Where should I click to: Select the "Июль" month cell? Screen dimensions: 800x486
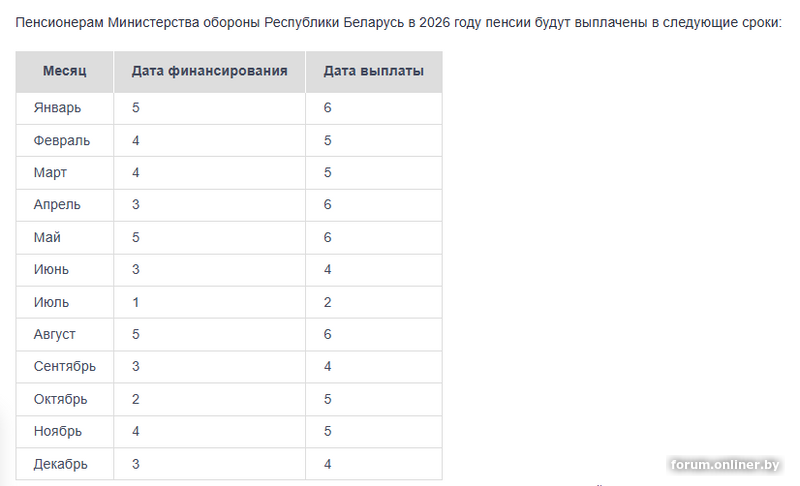(51, 302)
